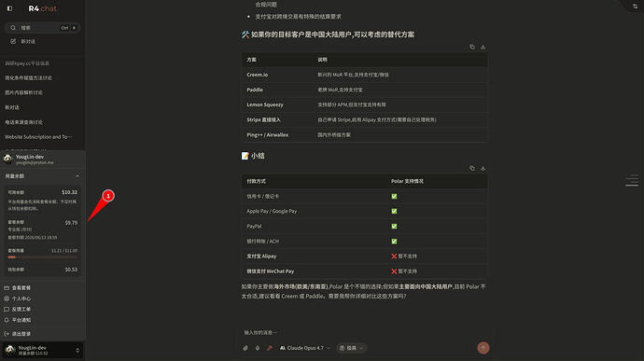The width and height of the screenshot is (644, 361).
Task: Open tools with the hammer icon
Action: pyautogui.click(x=270, y=348)
